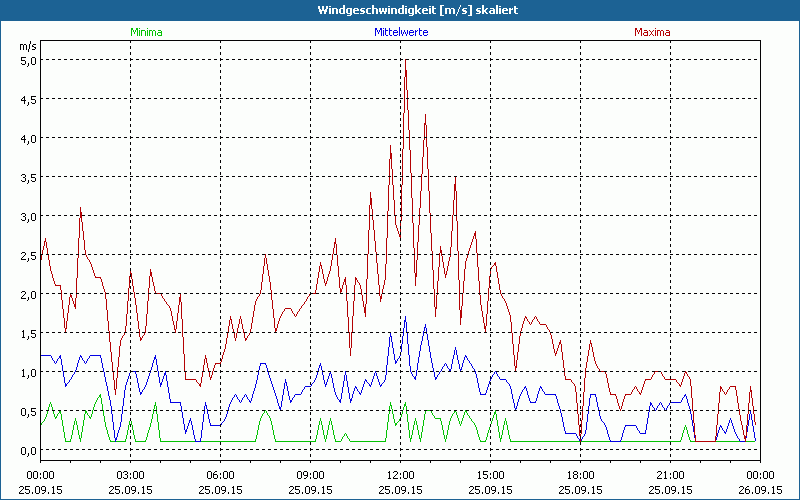Click the 3,5 y-axis tick label
The width and height of the screenshot is (800, 500).
coord(28,177)
